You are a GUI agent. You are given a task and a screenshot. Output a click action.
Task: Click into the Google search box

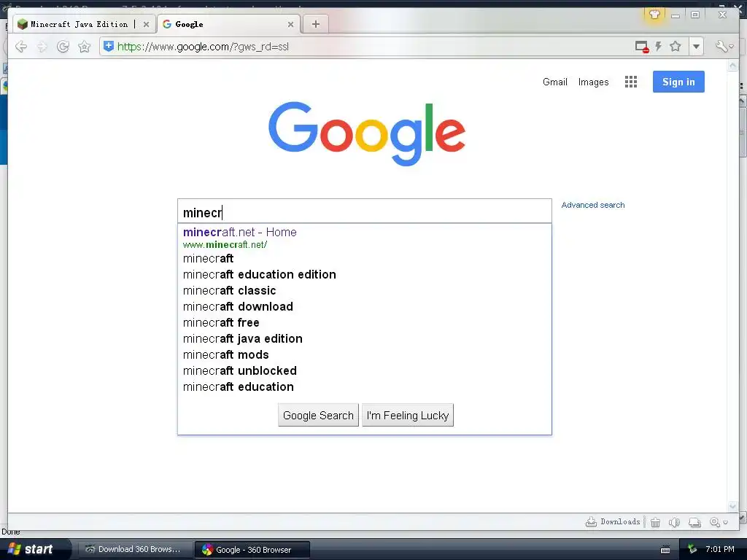click(x=365, y=211)
